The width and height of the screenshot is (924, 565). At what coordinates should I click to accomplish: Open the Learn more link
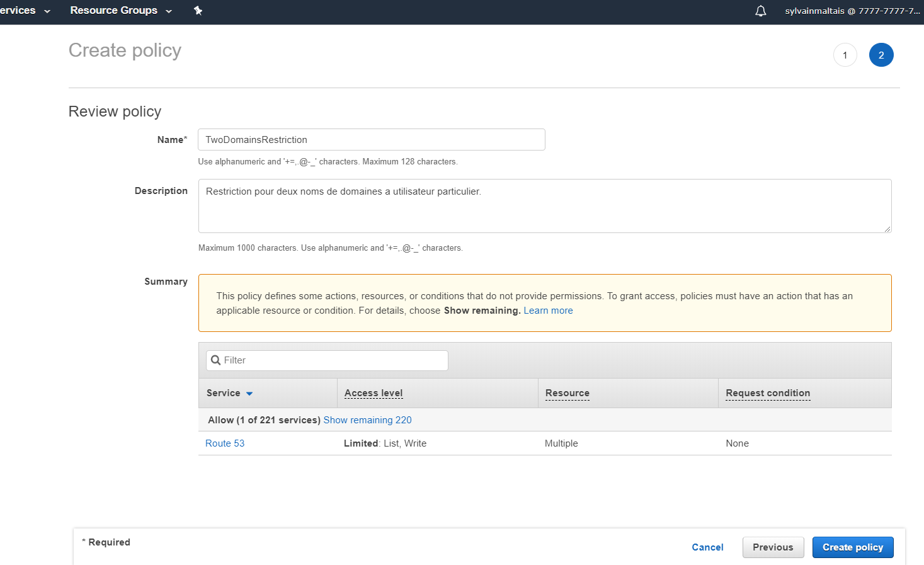point(548,311)
